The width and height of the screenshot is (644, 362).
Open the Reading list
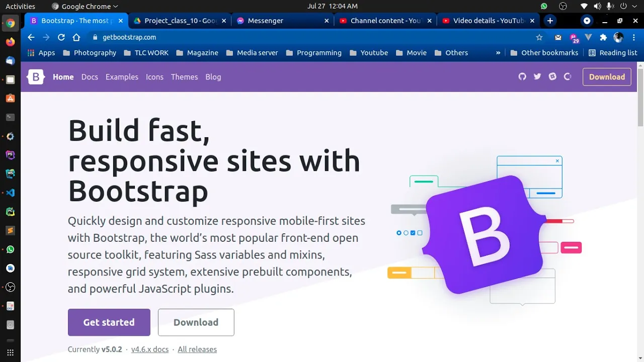pos(613,53)
